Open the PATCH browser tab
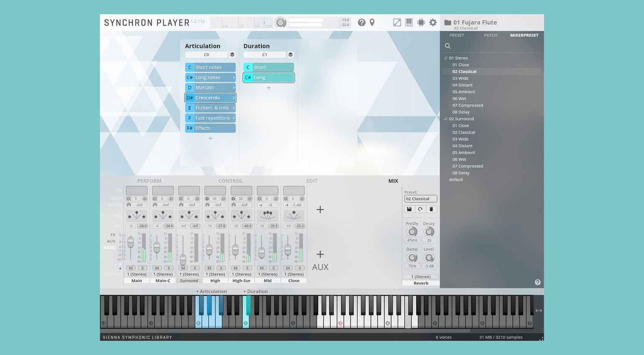 pos(490,35)
